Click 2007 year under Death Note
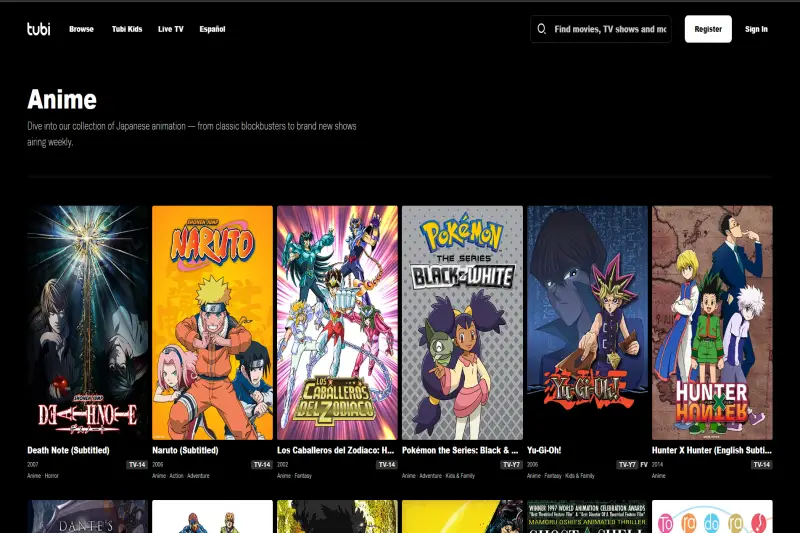Screen dimensions: 800x533 [x=33, y=465]
